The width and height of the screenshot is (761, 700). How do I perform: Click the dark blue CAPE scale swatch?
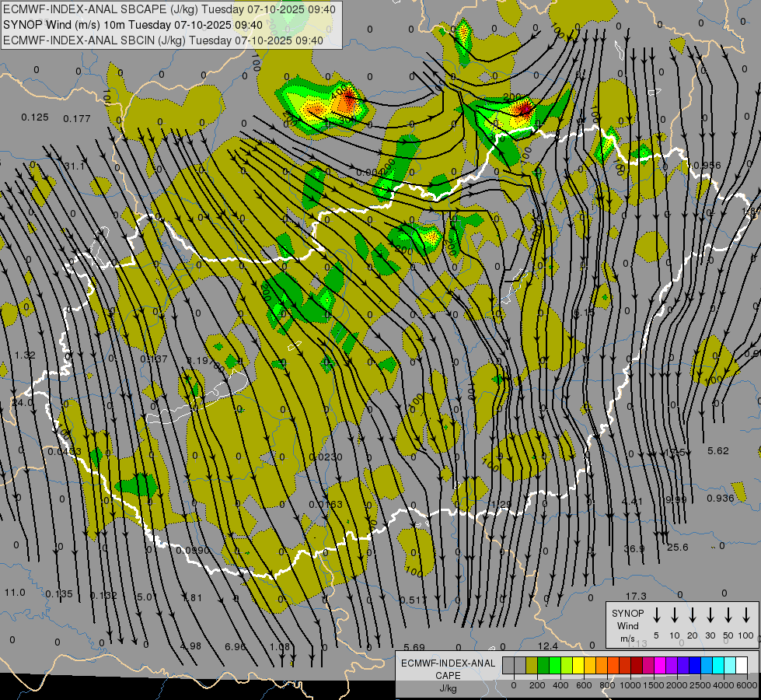[x=695, y=665]
